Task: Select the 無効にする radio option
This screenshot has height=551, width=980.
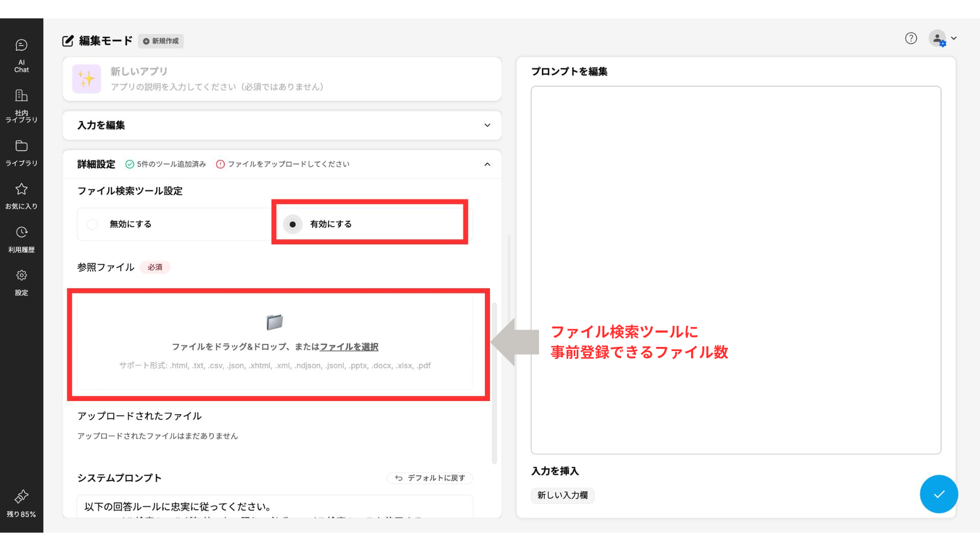Action: (92, 224)
